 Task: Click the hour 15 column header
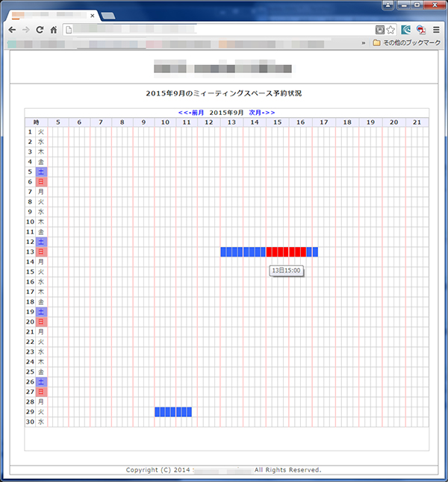pyautogui.click(x=277, y=122)
